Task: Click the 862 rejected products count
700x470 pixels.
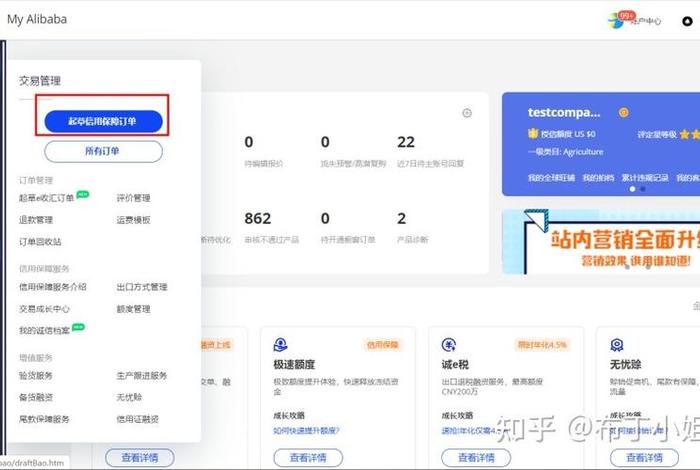Action: (x=258, y=218)
